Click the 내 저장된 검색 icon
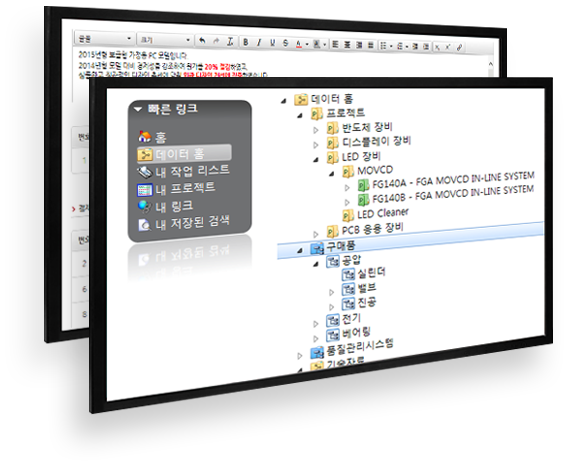The image size is (568, 468). click(145, 225)
